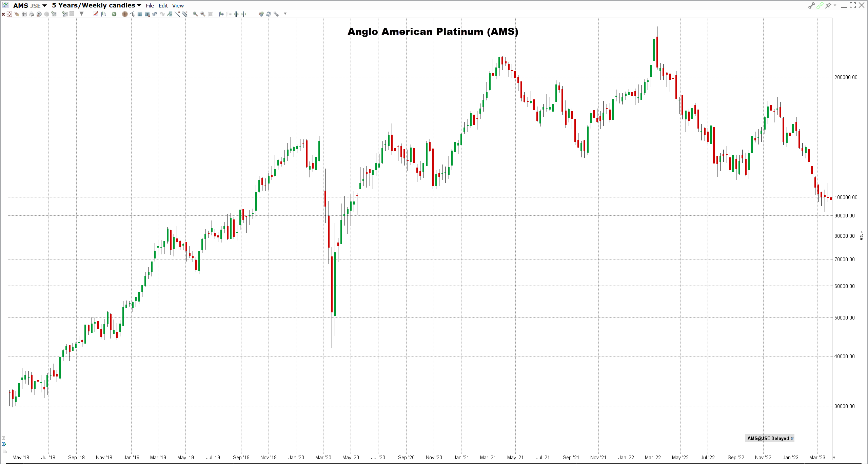868x464 pixels.
Task: Click the Anglo American Platinum (AMS) title
Action: click(x=433, y=32)
